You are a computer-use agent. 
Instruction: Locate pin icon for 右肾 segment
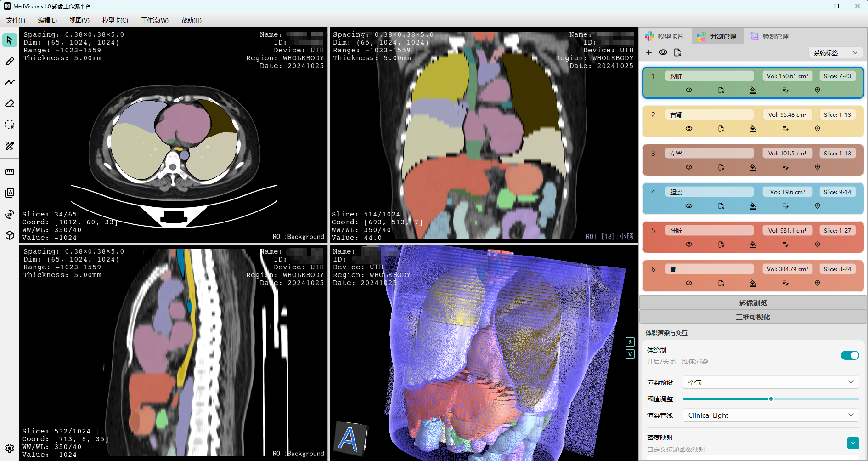[817, 129]
